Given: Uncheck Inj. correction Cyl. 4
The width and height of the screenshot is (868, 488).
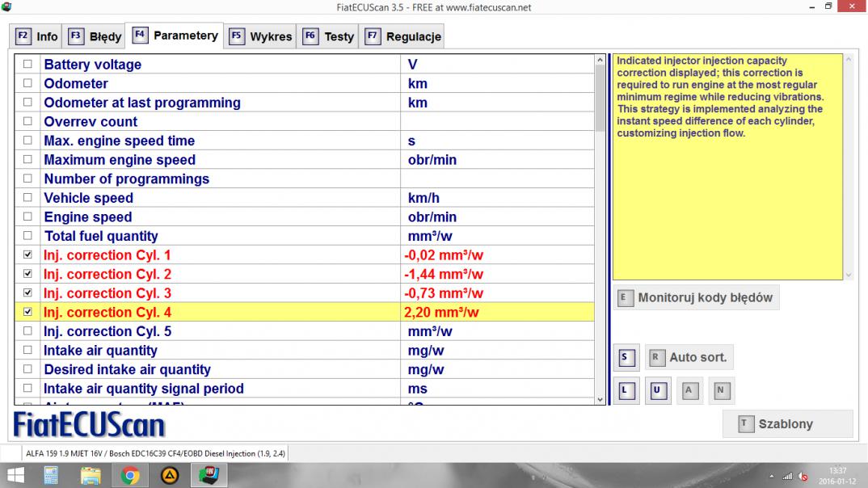Looking at the screenshot, I should pyautogui.click(x=27, y=312).
